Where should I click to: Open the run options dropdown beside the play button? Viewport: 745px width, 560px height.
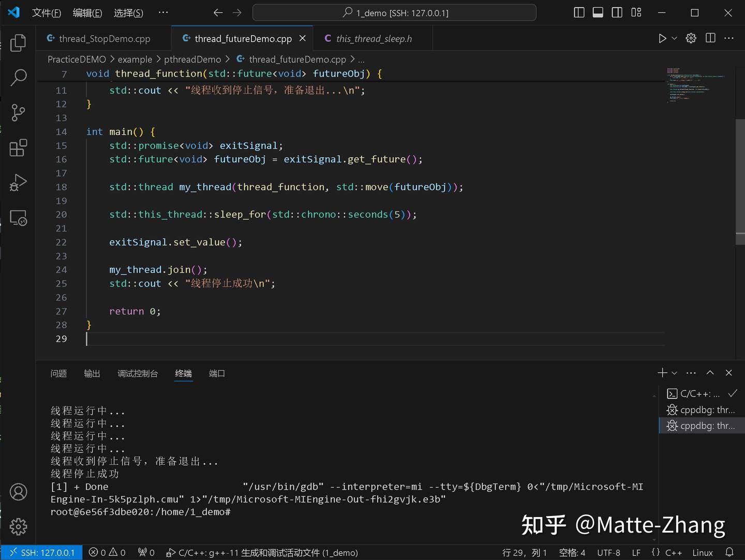tap(673, 38)
